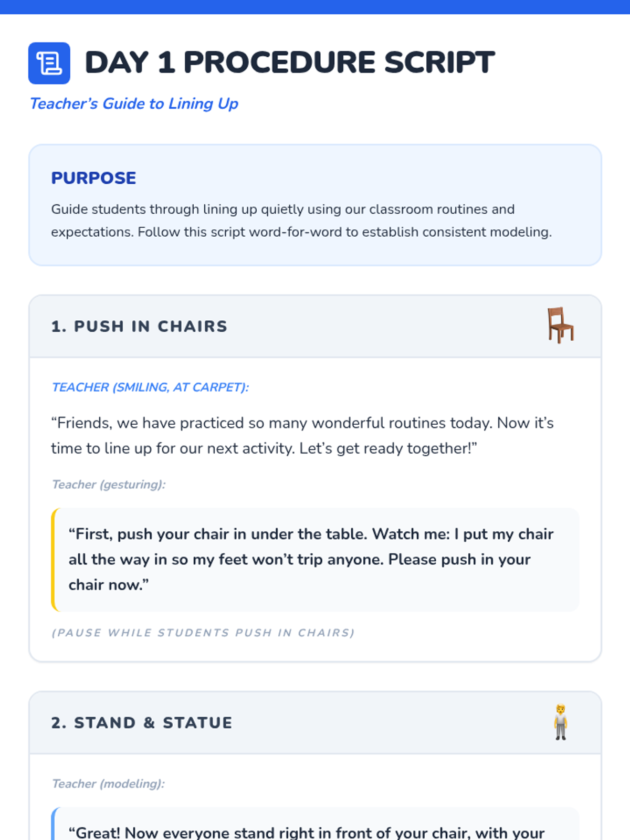This screenshot has height=840, width=630.
Task: Click the "Teacher (modeling):" label
Action: click(x=108, y=783)
